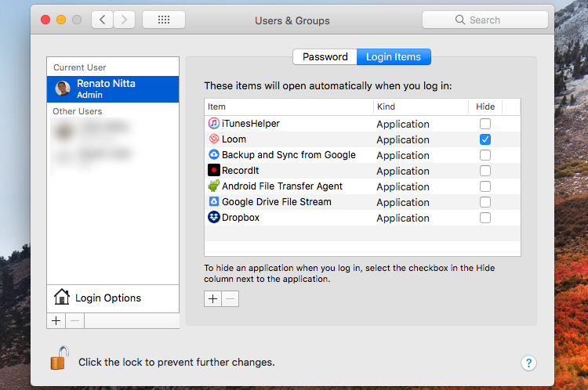Minimize the Users & Groups window
Image resolution: width=588 pixels, height=390 pixels.
pos(61,20)
